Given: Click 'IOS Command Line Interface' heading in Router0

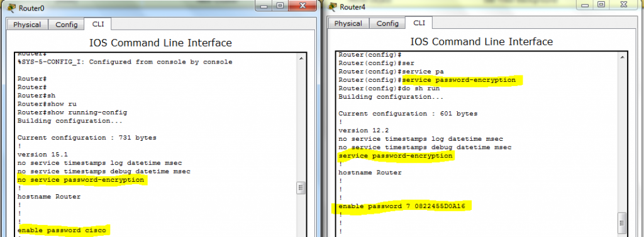Looking at the screenshot, I should 160,43.
